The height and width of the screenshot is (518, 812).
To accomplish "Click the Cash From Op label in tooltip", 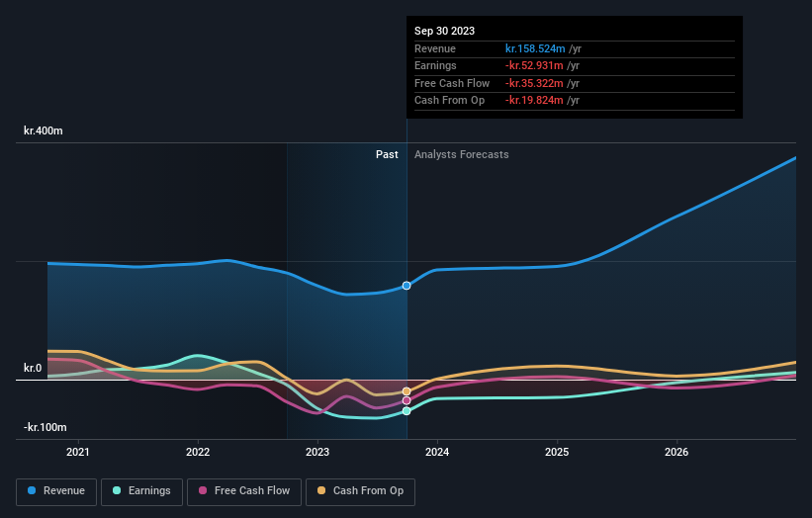I will point(449,101).
